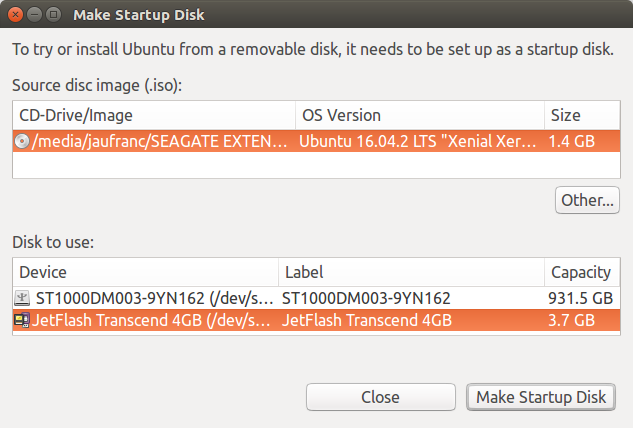Close the window with the red X

15,15
